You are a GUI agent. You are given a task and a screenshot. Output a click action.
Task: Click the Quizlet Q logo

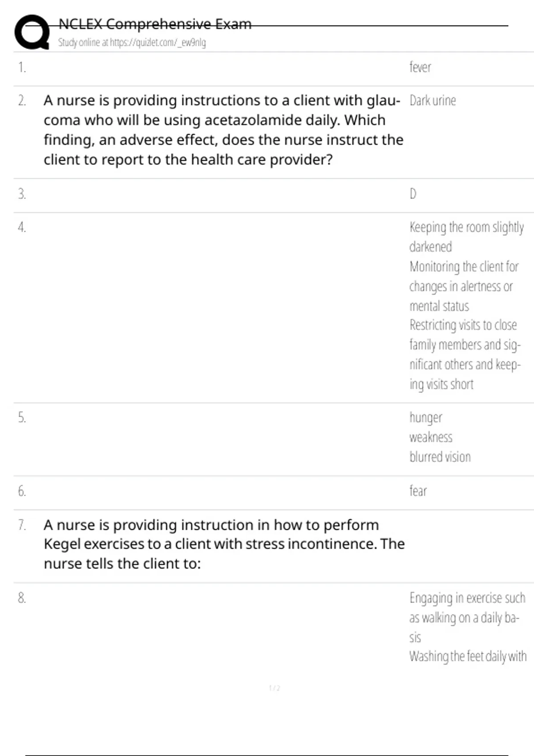click(x=32, y=32)
